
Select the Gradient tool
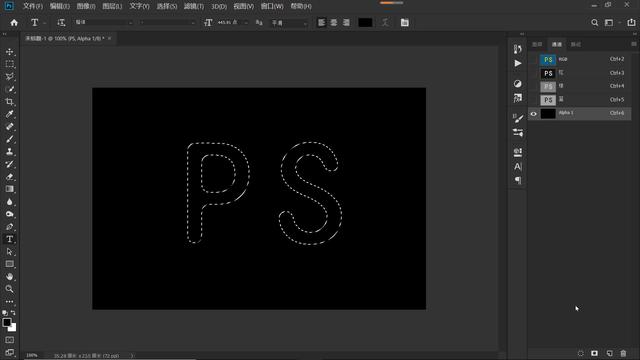point(9,189)
